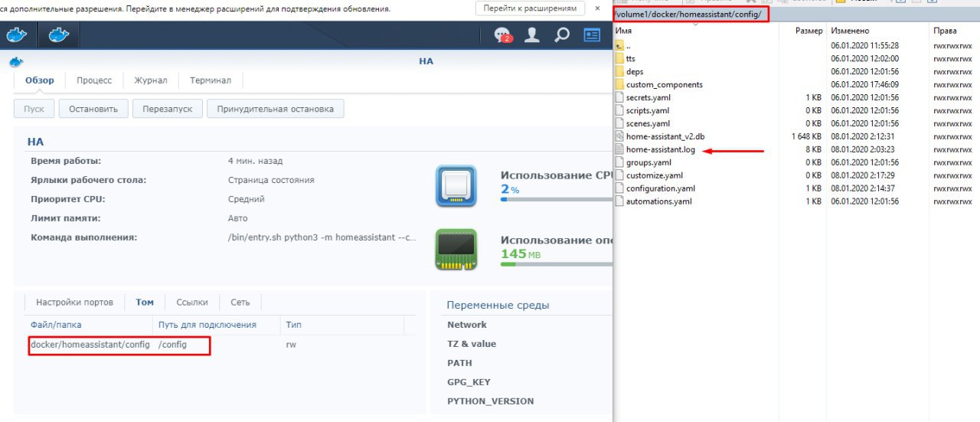Click the 'Переменные среды' section heading

[x=498, y=305]
